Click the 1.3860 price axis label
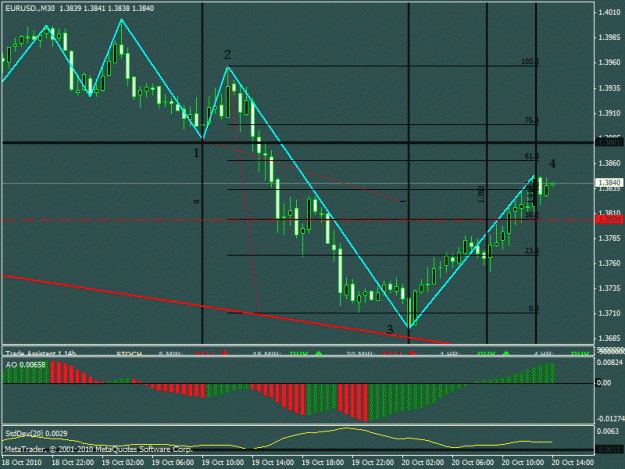 tap(609, 163)
